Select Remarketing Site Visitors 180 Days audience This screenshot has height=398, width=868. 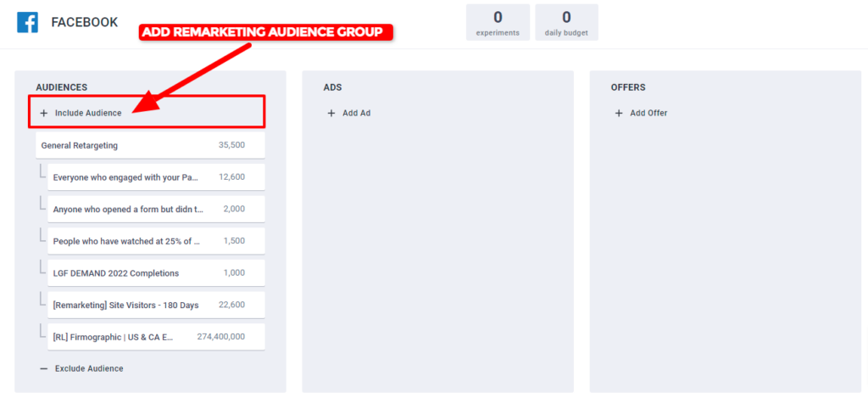(x=156, y=305)
